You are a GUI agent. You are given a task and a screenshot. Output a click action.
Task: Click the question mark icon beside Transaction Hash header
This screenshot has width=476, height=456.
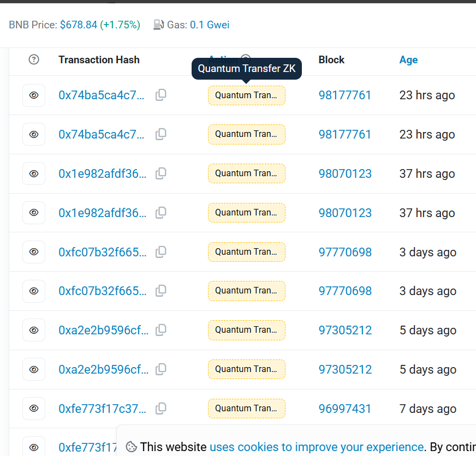tap(34, 59)
